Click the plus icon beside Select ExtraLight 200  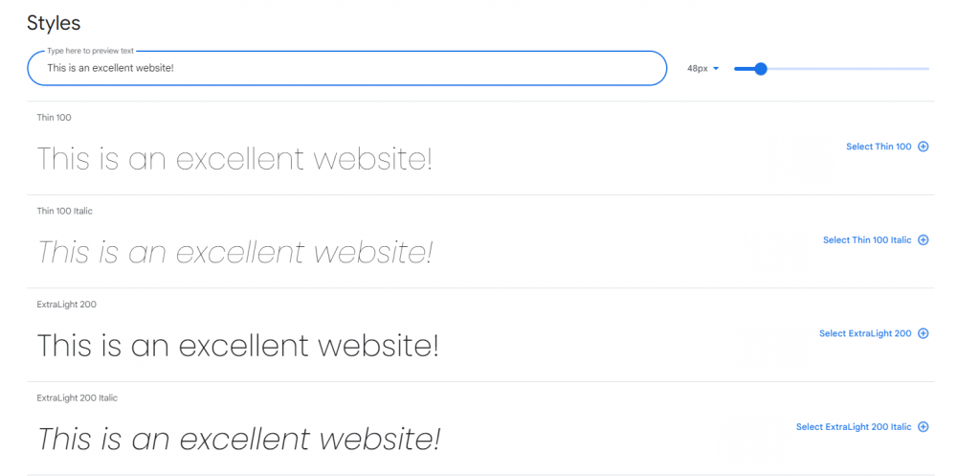924,333
